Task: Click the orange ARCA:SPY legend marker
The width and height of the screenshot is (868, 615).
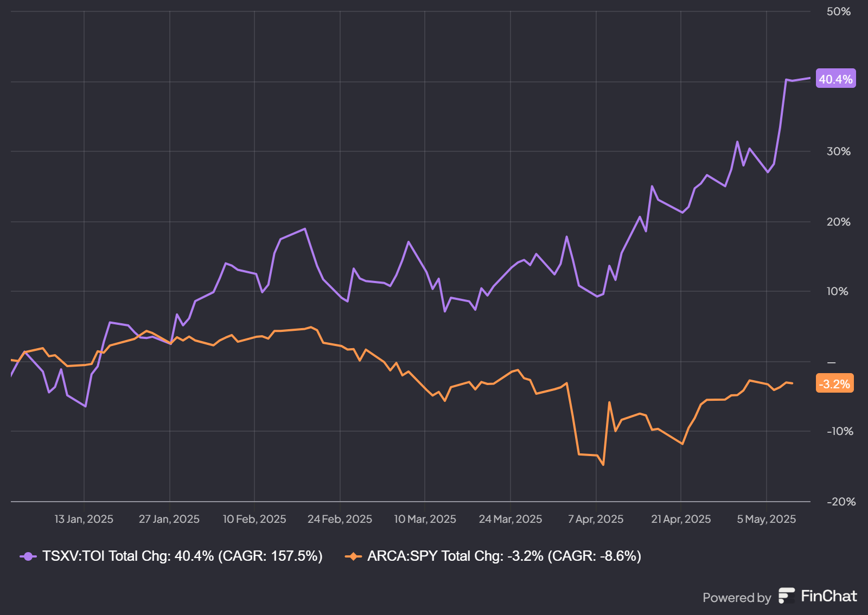Action: [353, 556]
